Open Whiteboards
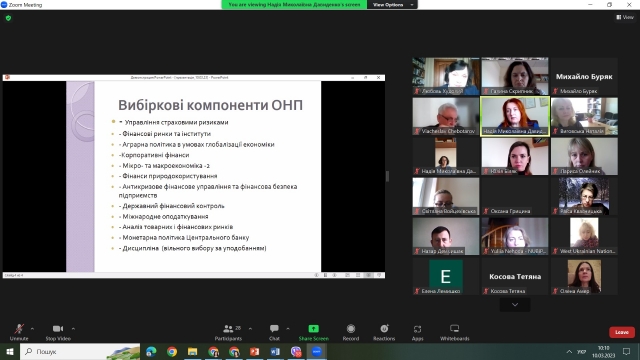 click(x=454, y=332)
